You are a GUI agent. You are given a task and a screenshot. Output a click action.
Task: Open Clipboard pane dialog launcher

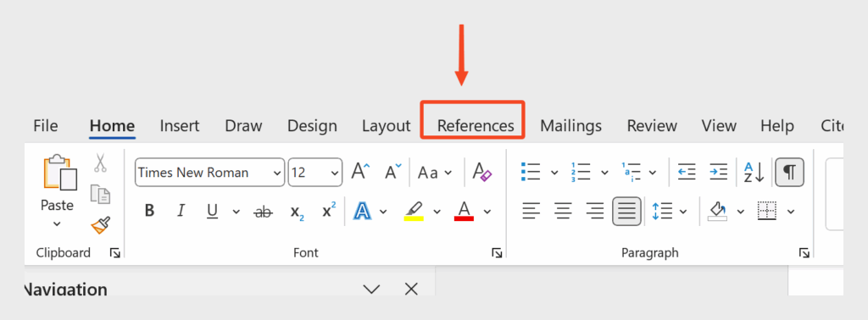[115, 253]
